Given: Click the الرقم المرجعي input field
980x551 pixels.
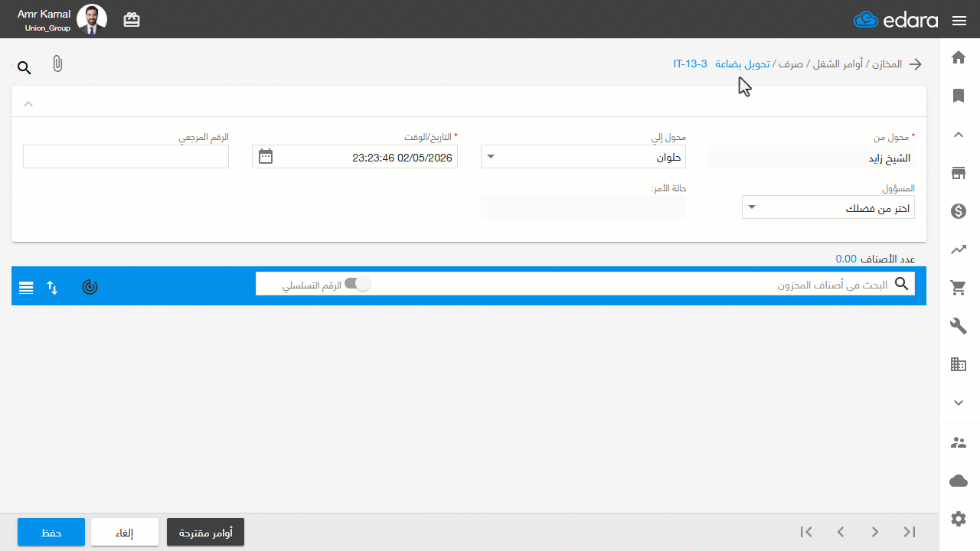Looking at the screenshot, I should [x=126, y=157].
